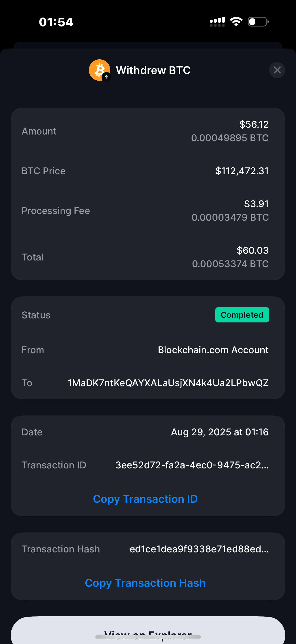This screenshot has width=296, height=644.
Task: Tap the Blockchain.com Account source text
Action: tap(213, 350)
